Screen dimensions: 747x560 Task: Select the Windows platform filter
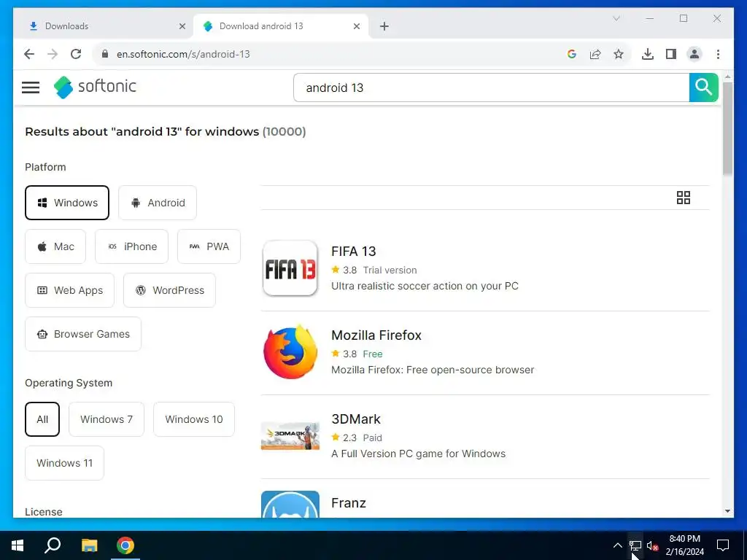click(x=67, y=203)
